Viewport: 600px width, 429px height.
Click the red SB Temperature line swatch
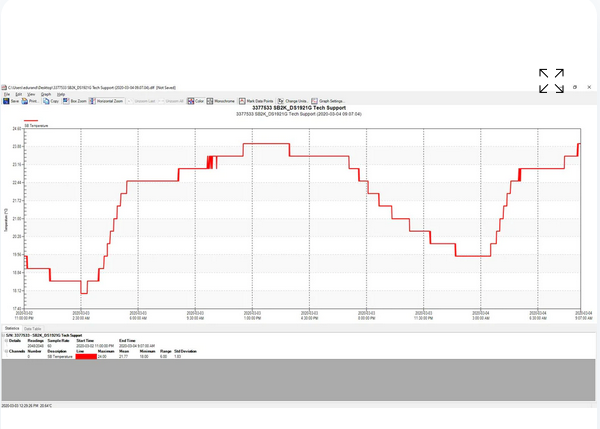86,356
